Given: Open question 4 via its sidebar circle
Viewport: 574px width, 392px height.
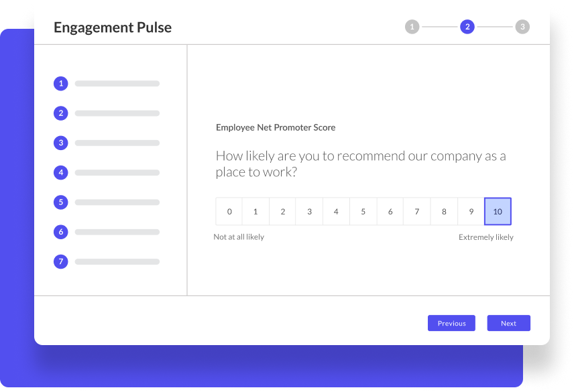Looking at the screenshot, I should [x=60, y=172].
